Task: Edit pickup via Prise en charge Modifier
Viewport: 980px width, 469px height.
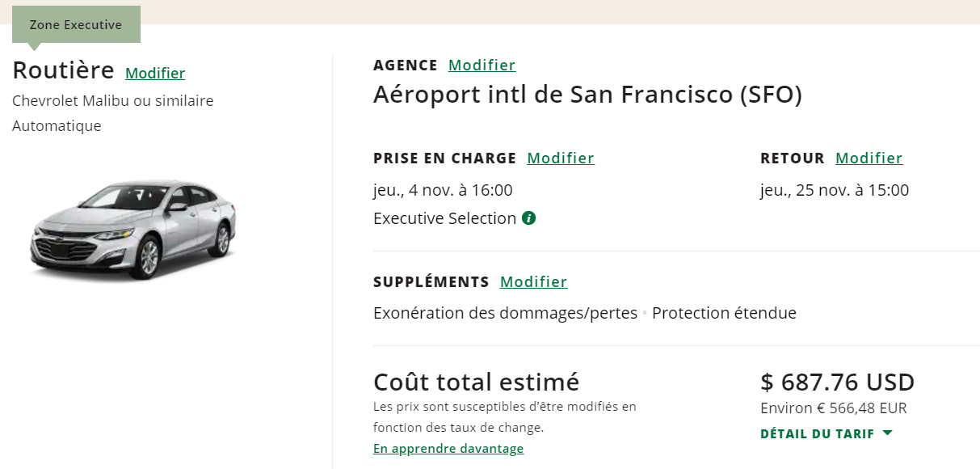Action: 561,158
